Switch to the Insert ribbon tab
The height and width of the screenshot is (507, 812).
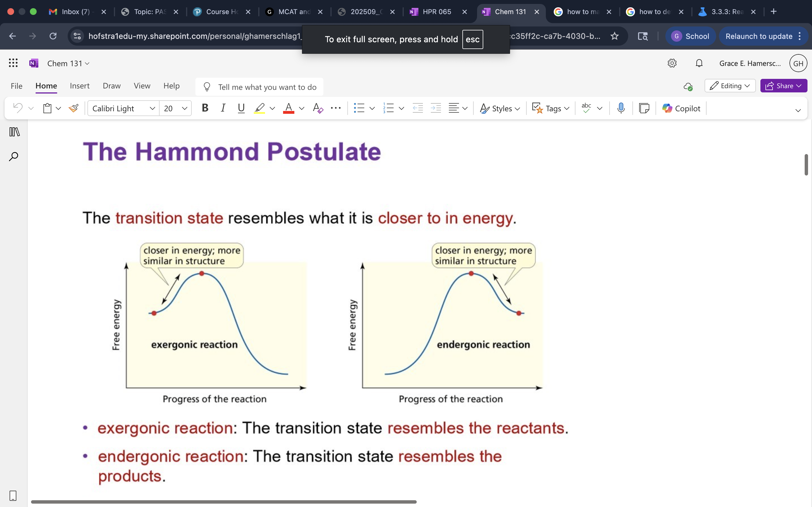[x=80, y=86]
